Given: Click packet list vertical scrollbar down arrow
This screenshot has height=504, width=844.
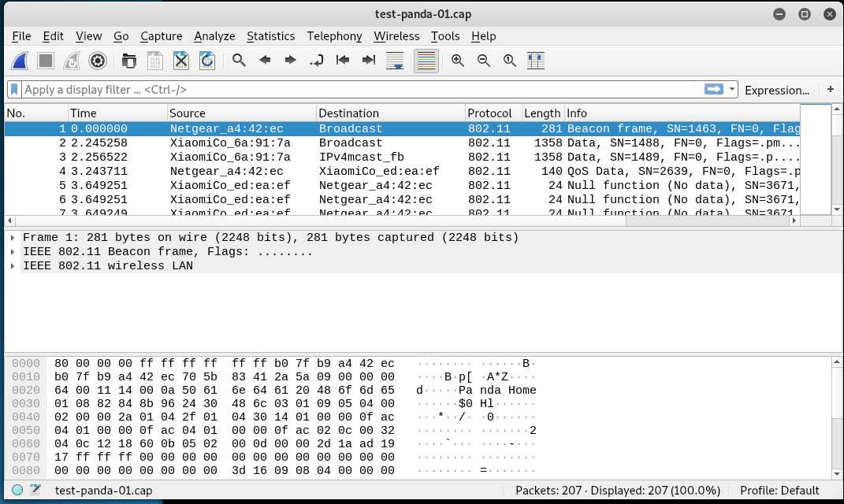Looking at the screenshot, I should 836,209.
